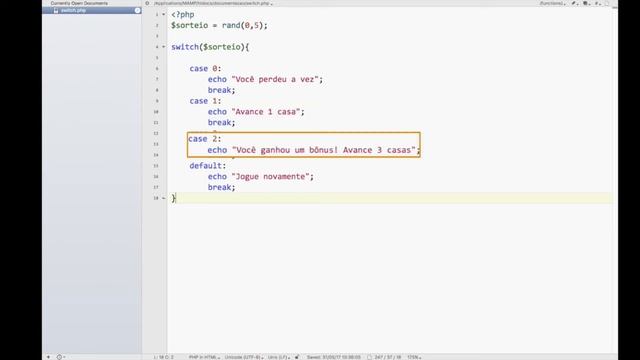Screen dimensions: 640x360
Task: Collapse the fold at line 1
Action: [164, 14]
